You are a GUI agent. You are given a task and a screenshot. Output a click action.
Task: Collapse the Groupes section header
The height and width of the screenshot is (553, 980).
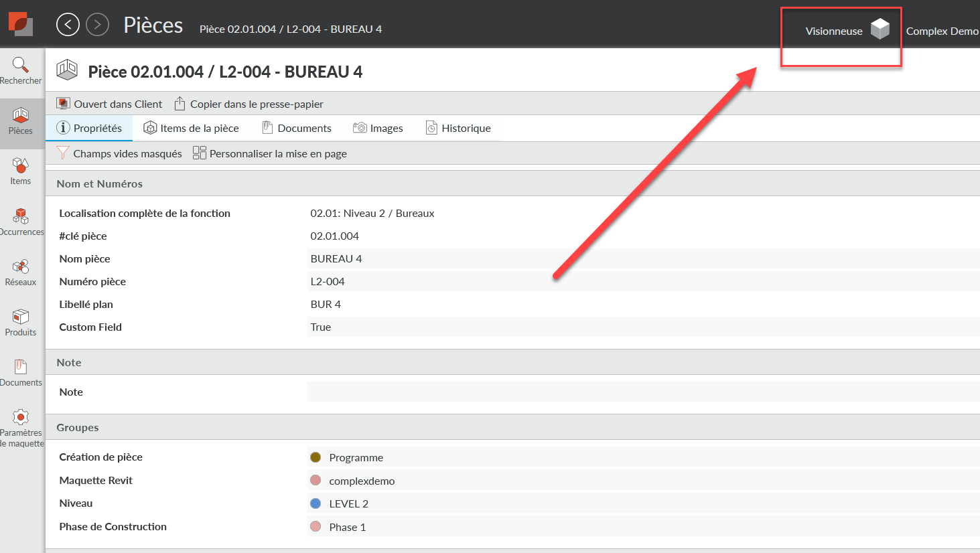coord(78,427)
